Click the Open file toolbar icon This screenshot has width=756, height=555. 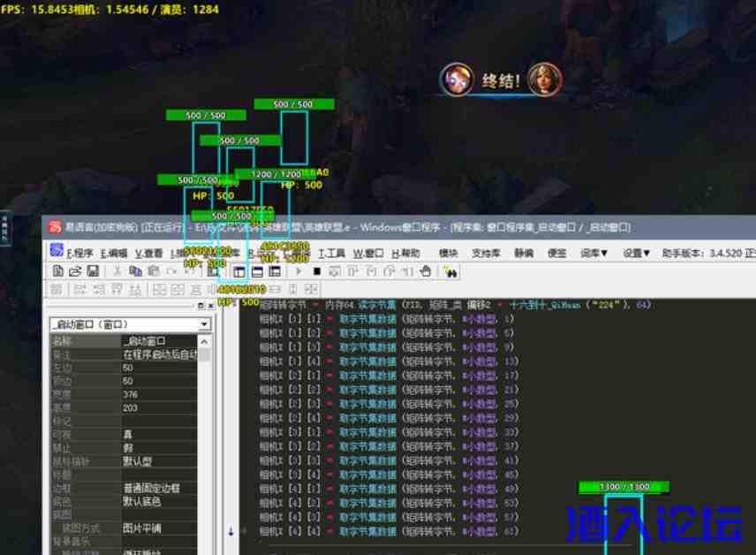point(75,271)
